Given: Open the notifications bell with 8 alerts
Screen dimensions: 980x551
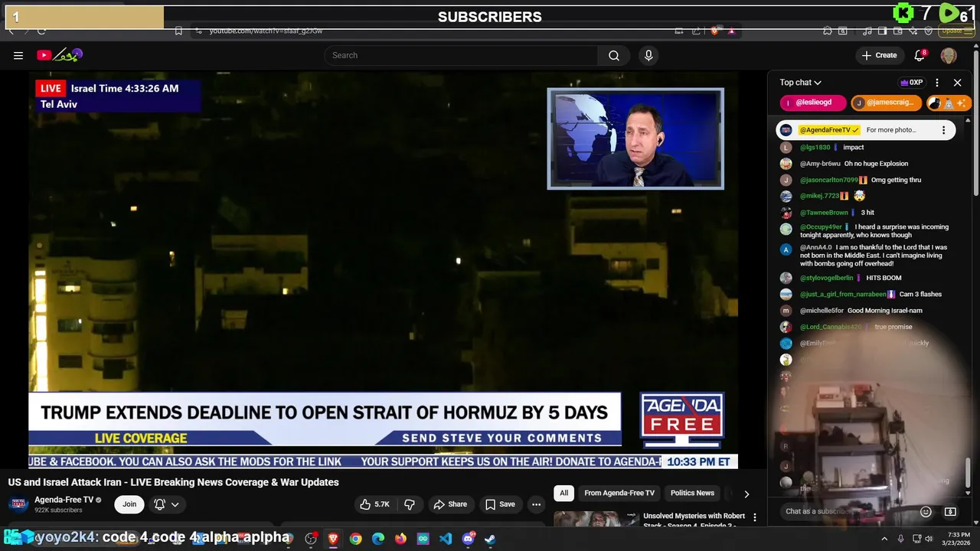Looking at the screenshot, I should [920, 55].
